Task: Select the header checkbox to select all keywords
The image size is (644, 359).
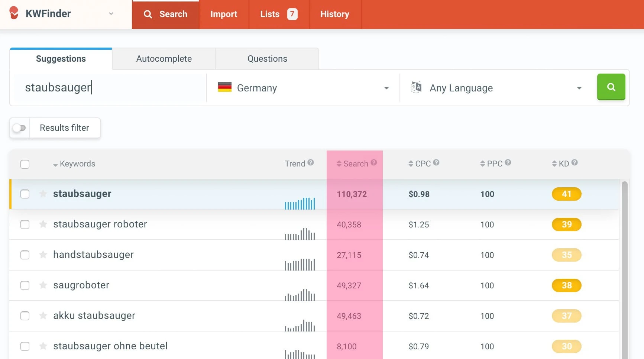Action: (25, 164)
